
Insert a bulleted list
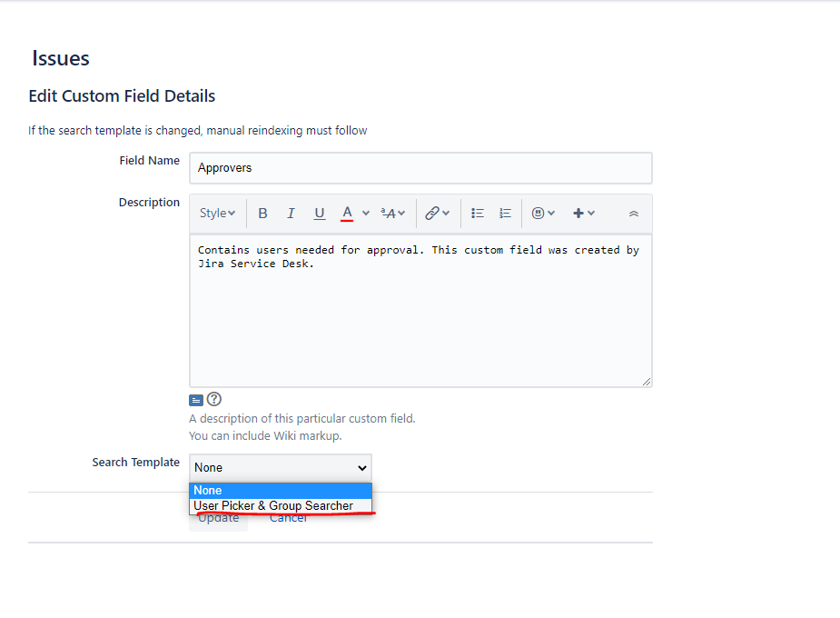coord(478,214)
